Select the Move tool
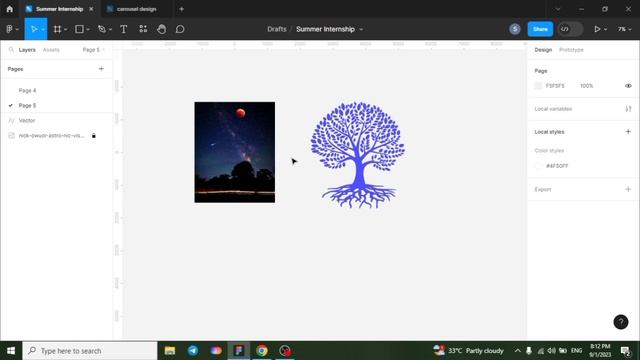640x360 pixels. point(34,29)
